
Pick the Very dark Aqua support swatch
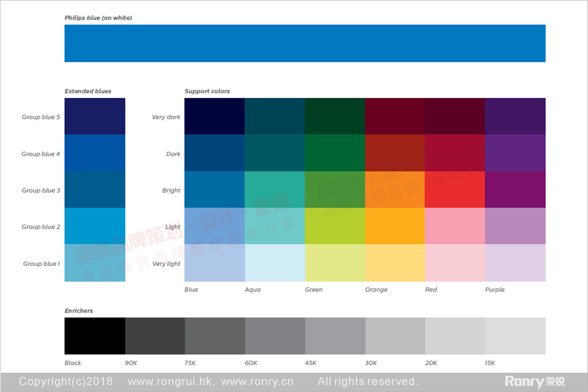[x=275, y=116]
